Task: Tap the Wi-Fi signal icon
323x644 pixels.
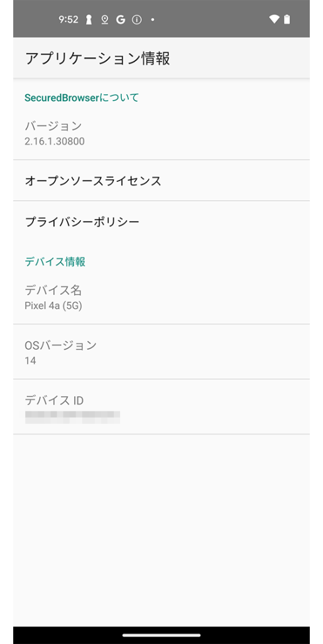Action: (x=274, y=19)
